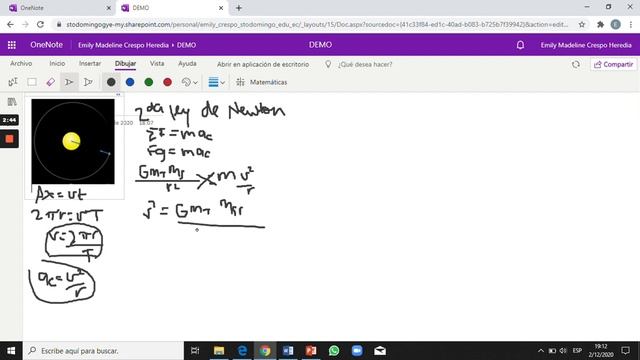Open the app launcher waffle icon
The height and width of the screenshot is (360, 640).
point(12,45)
